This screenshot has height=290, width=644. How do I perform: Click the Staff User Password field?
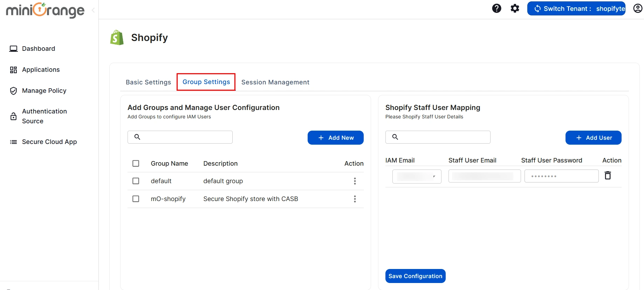pos(561,176)
